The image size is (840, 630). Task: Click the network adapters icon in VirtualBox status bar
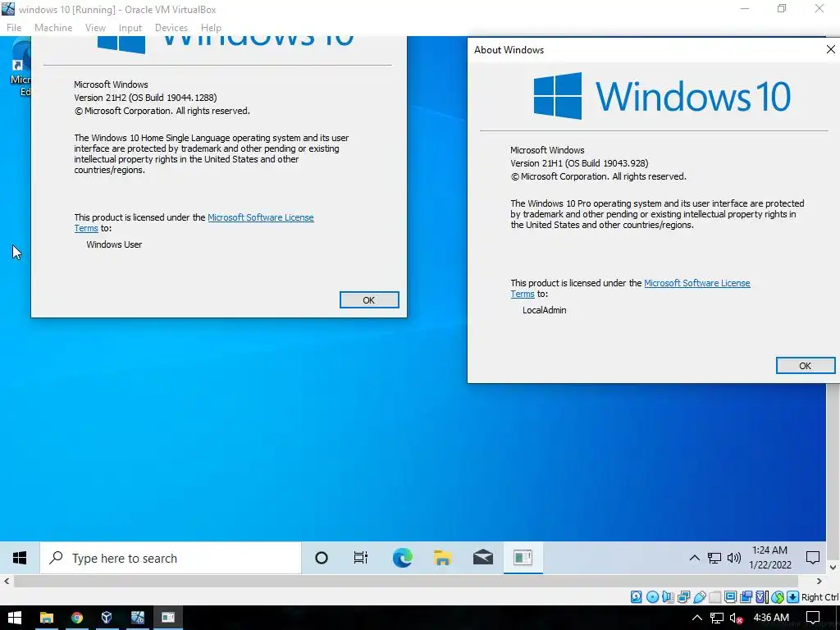(683, 596)
